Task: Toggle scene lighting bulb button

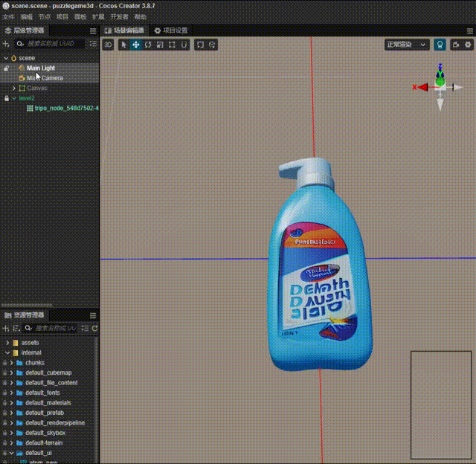Action: (x=440, y=45)
